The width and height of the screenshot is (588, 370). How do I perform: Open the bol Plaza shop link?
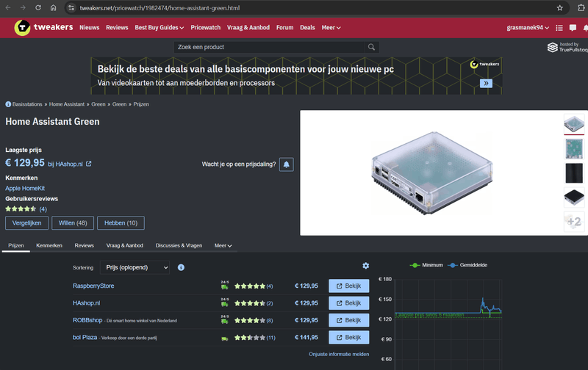click(x=85, y=338)
